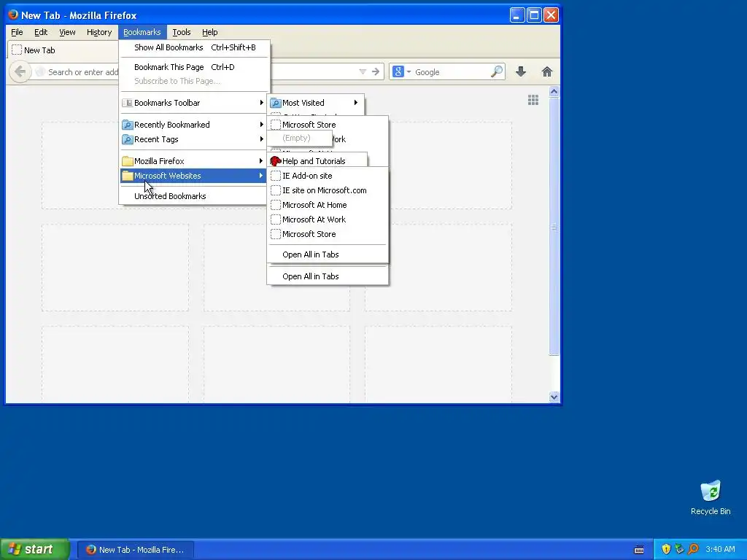Go to the Home page icon
Image resolution: width=747 pixels, height=560 pixels.
[547, 72]
